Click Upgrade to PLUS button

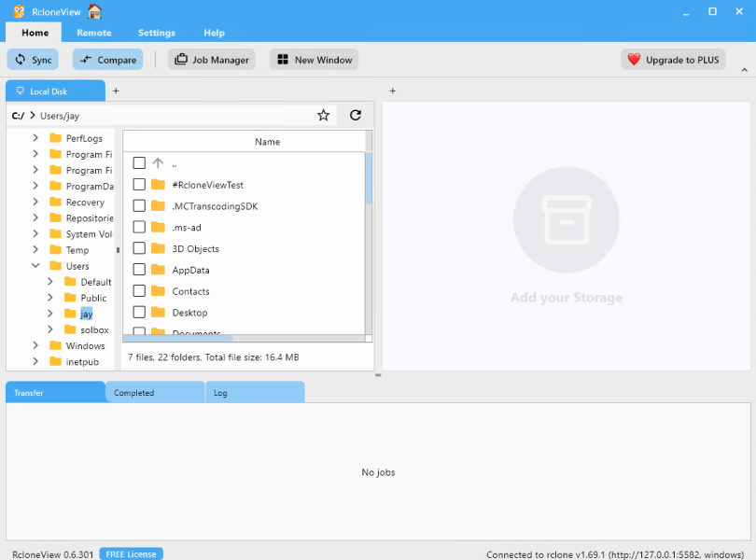[x=674, y=60]
